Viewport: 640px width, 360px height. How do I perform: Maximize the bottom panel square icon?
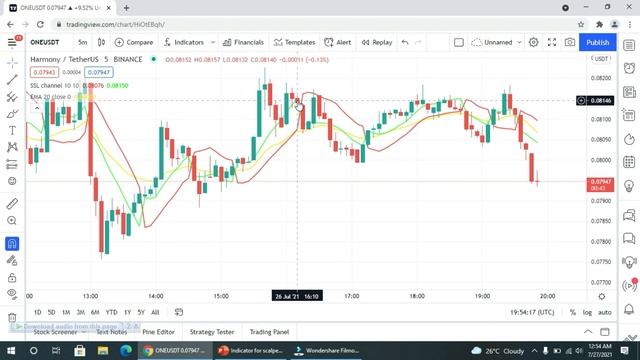pyautogui.click(x=605, y=331)
